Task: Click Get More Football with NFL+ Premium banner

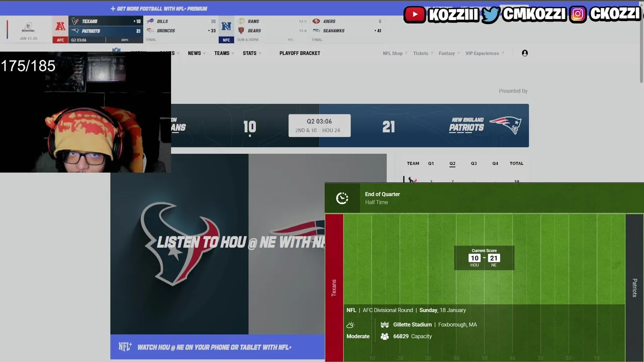Action: coord(158,9)
